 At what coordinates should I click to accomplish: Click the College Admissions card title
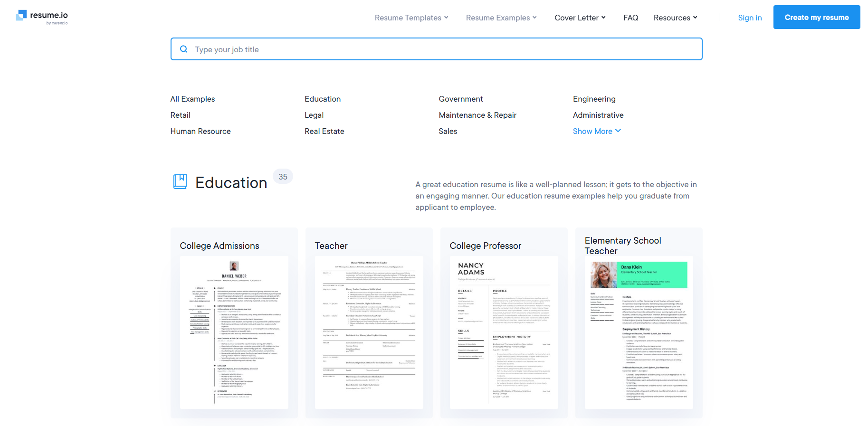(x=219, y=246)
